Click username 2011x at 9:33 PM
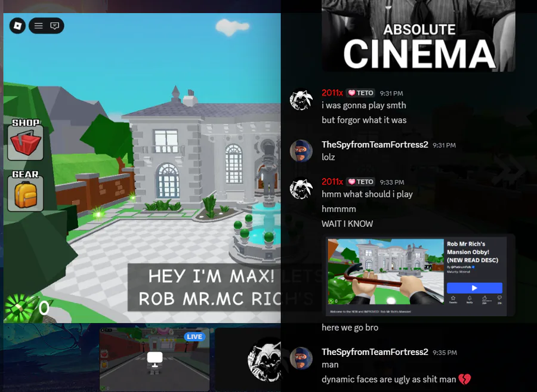The image size is (537, 392). click(x=332, y=182)
